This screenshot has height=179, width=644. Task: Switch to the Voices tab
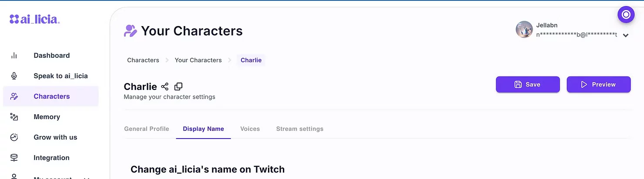250,129
